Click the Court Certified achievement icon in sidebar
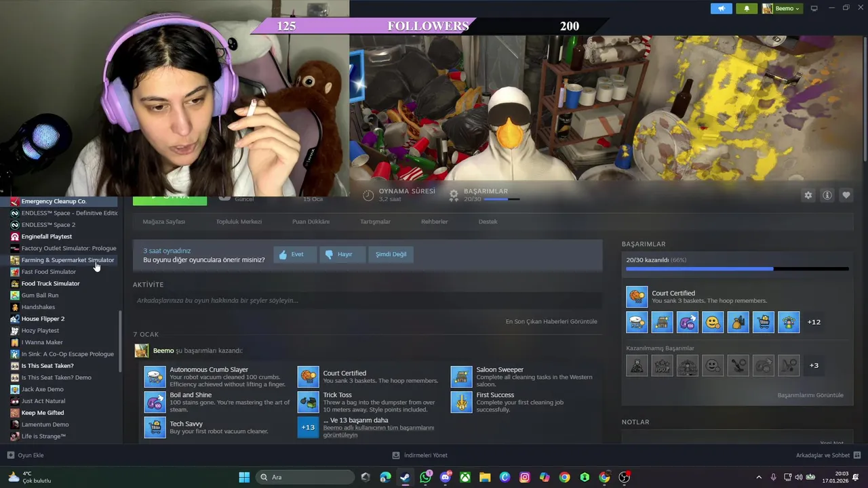 point(637,297)
